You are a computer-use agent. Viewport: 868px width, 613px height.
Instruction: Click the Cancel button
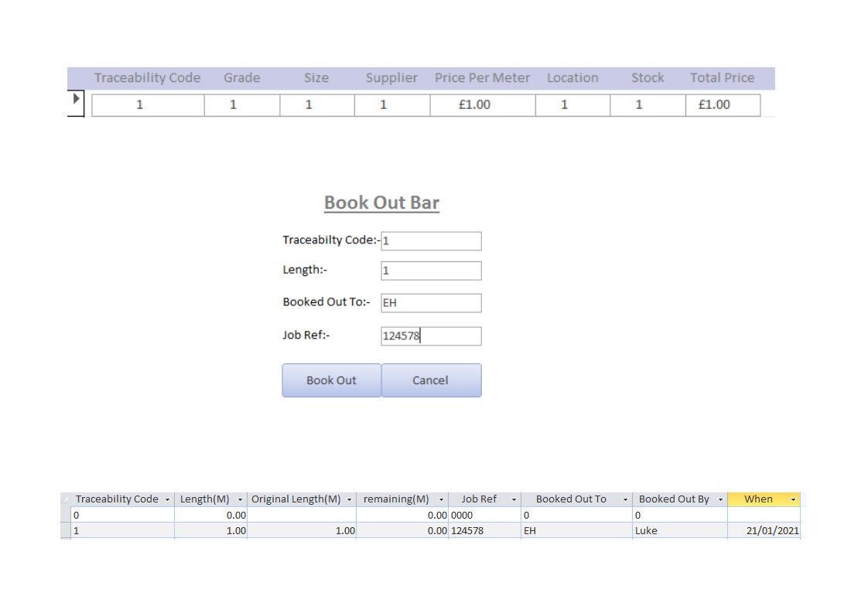pyautogui.click(x=431, y=380)
